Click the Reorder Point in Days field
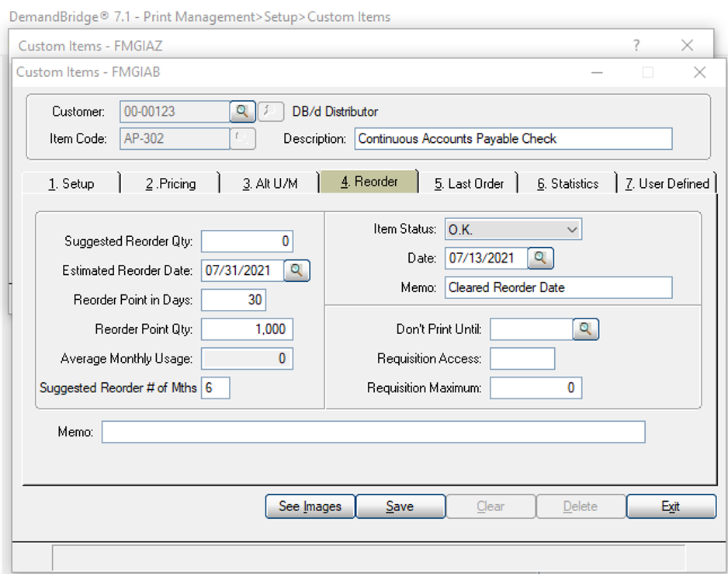The height and width of the screenshot is (574, 728). click(234, 300)
